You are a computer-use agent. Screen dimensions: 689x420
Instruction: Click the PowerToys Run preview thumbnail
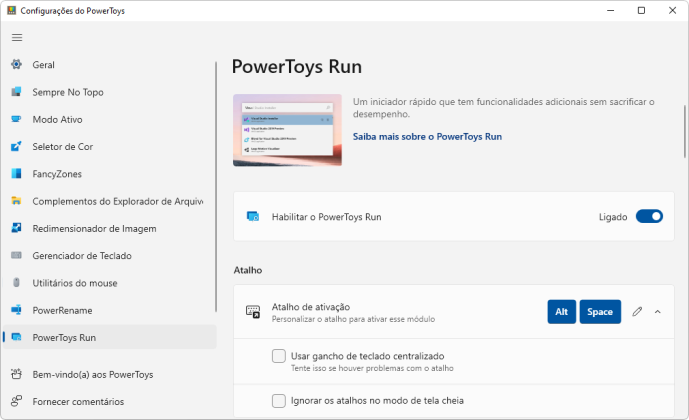pyautogui.click(x=287, y=130)
